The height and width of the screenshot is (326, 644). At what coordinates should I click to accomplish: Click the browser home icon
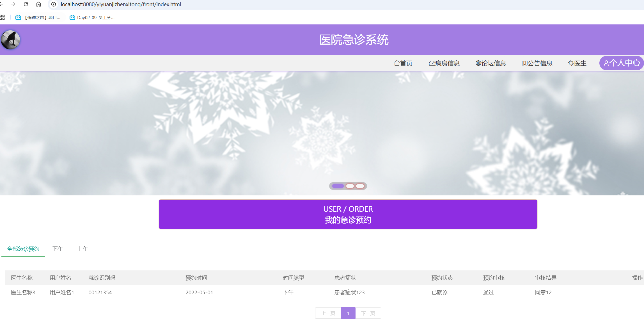pos(39,4)
